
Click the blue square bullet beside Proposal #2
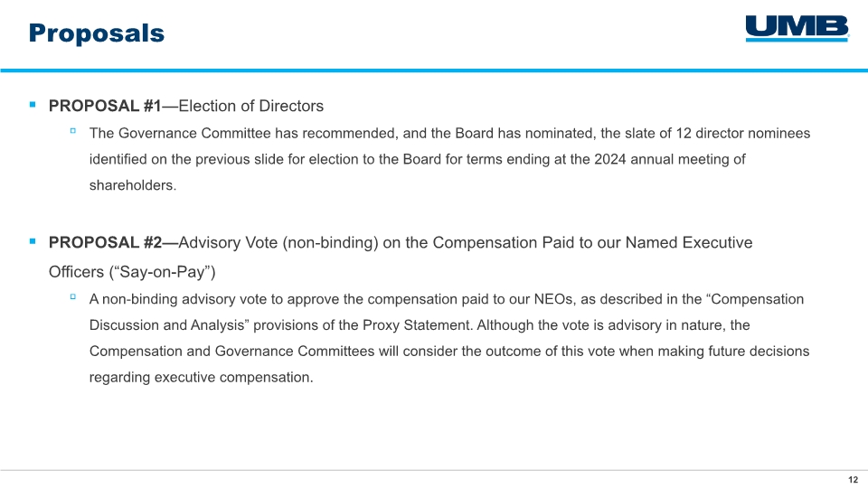coord(33,240)
